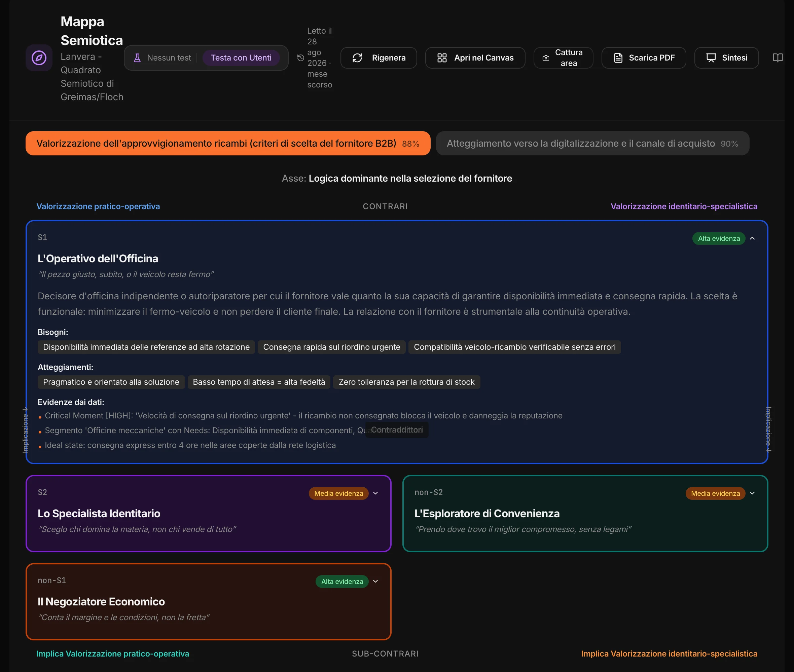The height and width of the screenshot is (672, 794).
Task: Collapse the S1 L'Operativo dell'Officina card
Action: (753, 238)
